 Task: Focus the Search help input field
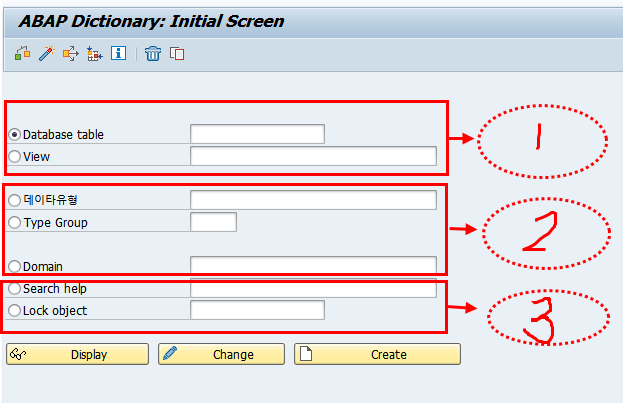tap(313, 288)
